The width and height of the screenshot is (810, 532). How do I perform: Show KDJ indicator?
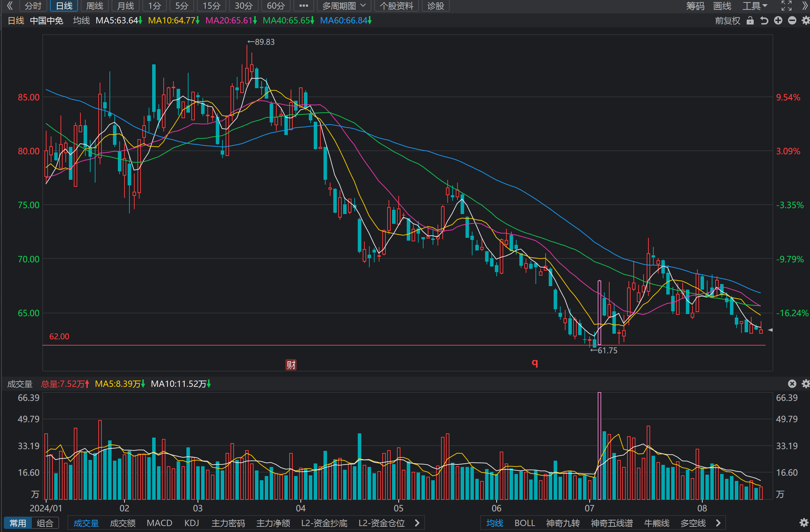(192, 523)
